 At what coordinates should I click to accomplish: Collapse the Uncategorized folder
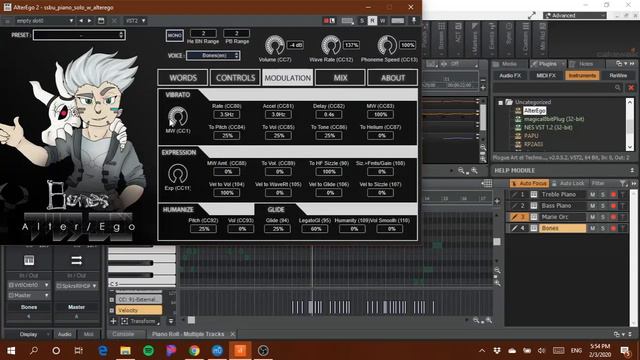500,102
